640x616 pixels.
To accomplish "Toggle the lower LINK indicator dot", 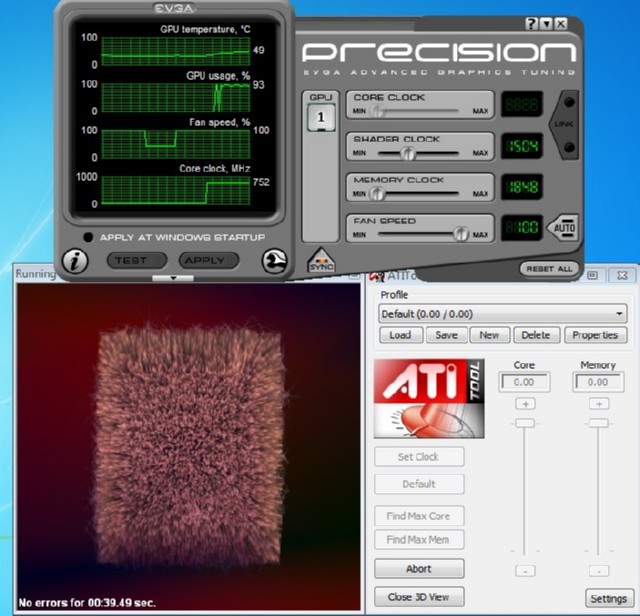I will [x=569, y=147].
